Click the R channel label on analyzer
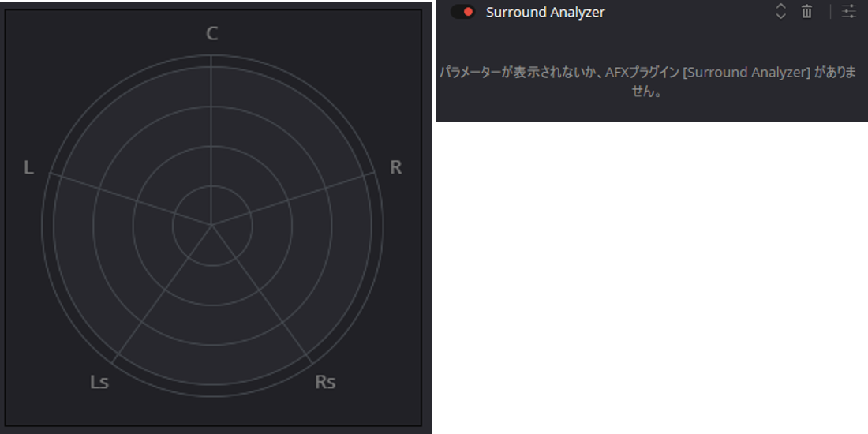Image resolution: width=868 pixels, height=434 pixels. point(395,167)
